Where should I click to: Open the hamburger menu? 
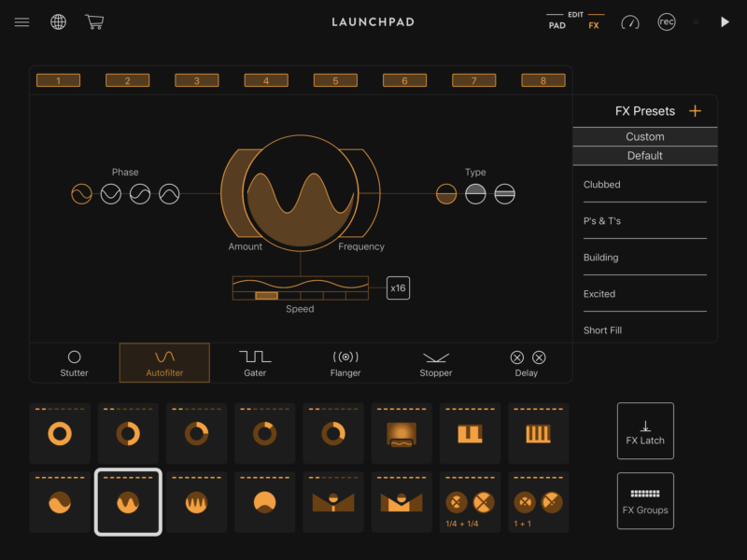click(x=21, y=22)
